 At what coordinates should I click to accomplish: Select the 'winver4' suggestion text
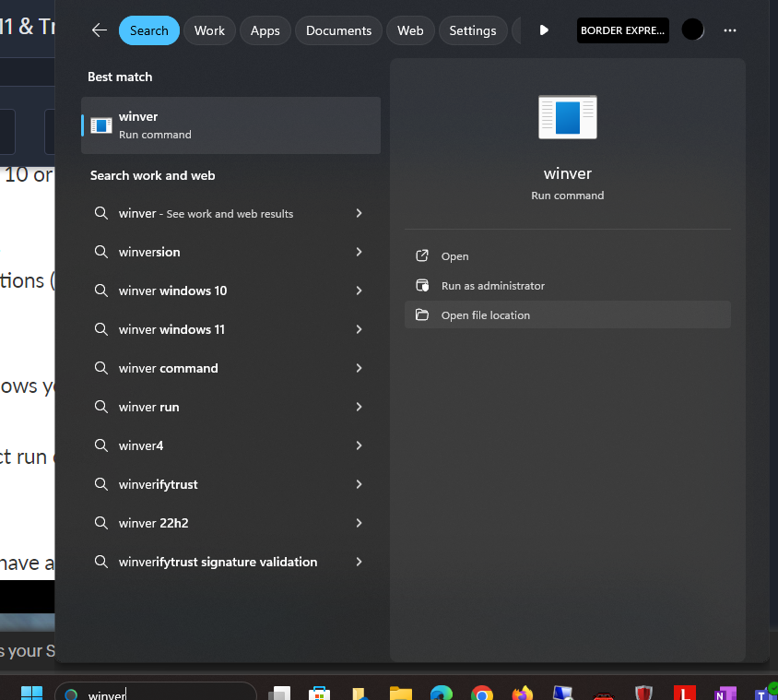(x=141, y=445)
